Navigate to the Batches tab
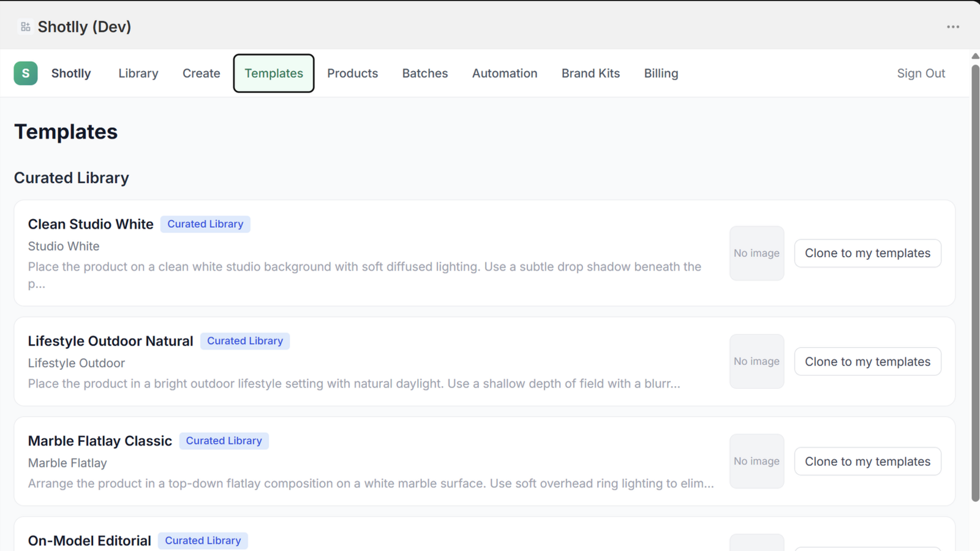Viewport: 980px width, 551px height. (425, 73)
